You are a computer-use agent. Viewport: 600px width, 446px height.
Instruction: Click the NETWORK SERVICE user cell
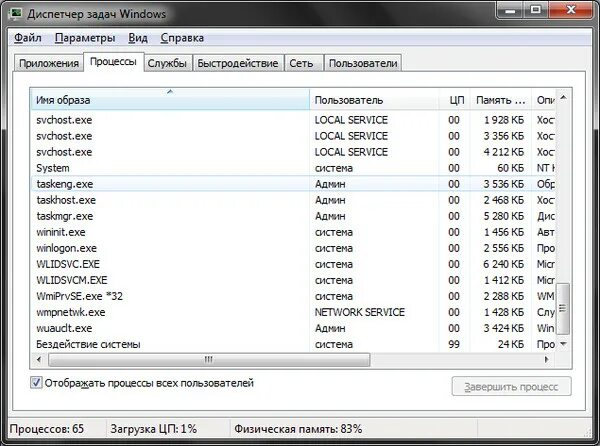[x=359, y=313]
